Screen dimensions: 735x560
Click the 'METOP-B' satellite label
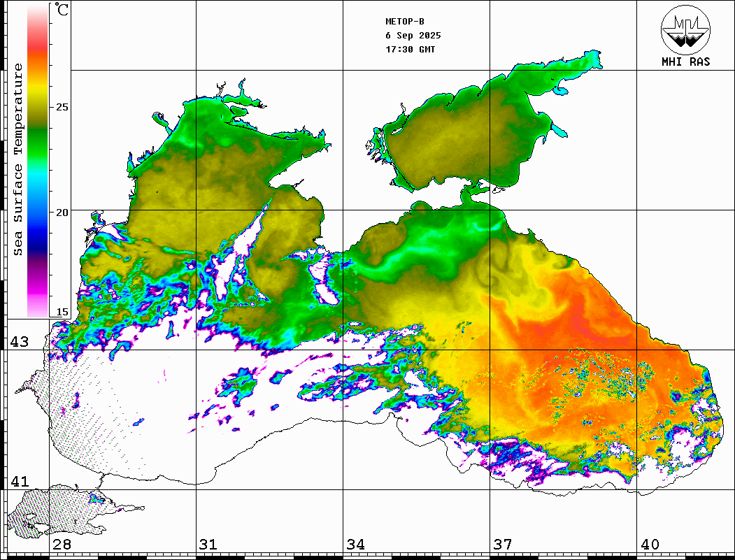coord(404,22)
